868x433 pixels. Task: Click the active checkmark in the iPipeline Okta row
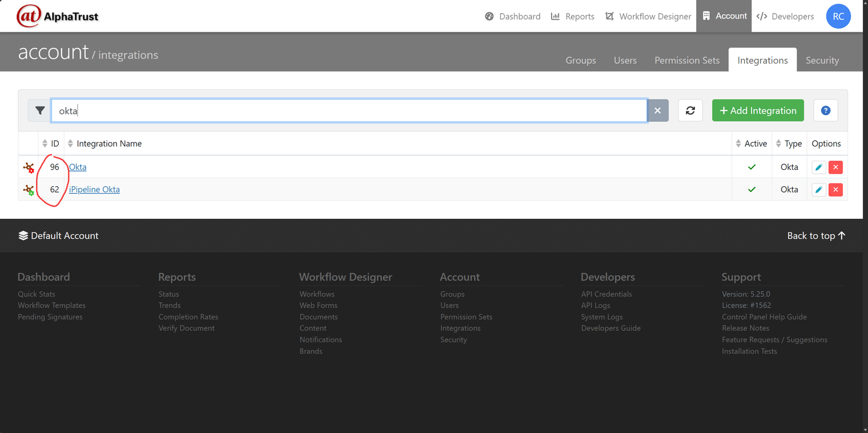point(752,190)
